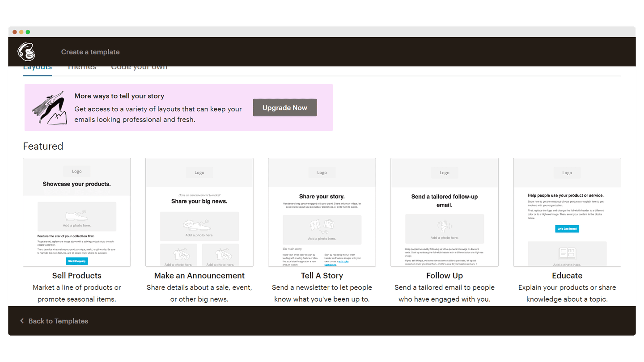Click the "Tell A Story" title
Screen dimensions: 644x362
tap(322, 276)
